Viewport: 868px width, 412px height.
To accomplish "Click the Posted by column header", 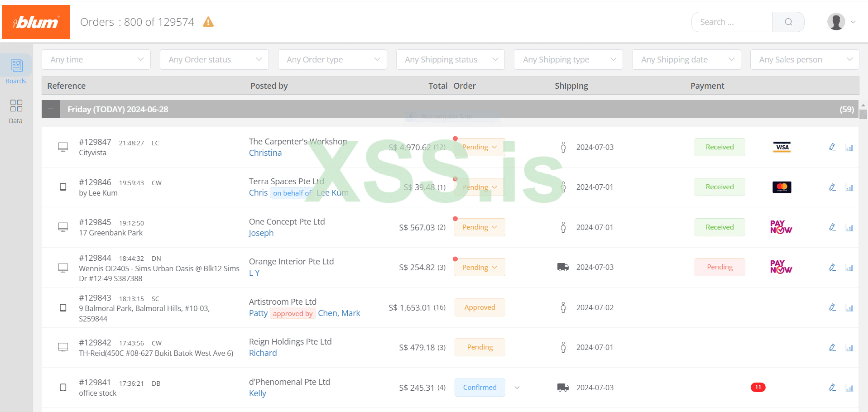I will click(269, 86).
